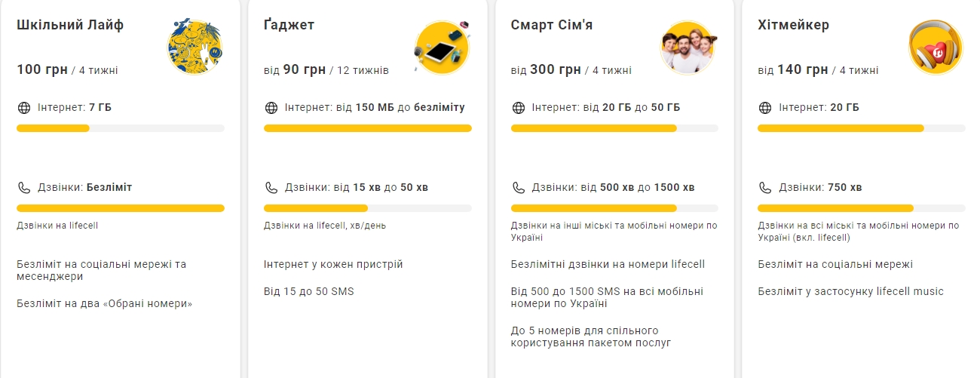Click the Шкільний Лайф tariff round image
The width and height of the screenshot is (980, 378).
[194, 48]
